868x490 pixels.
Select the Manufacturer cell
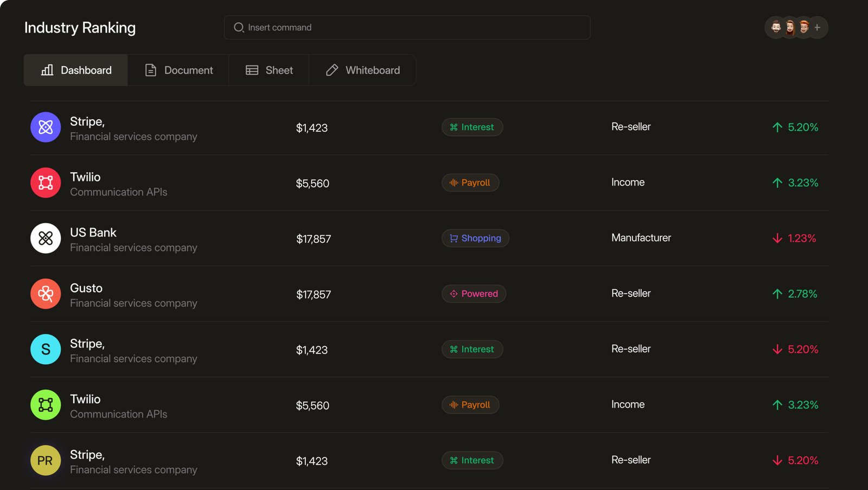(x=641, y=237)
